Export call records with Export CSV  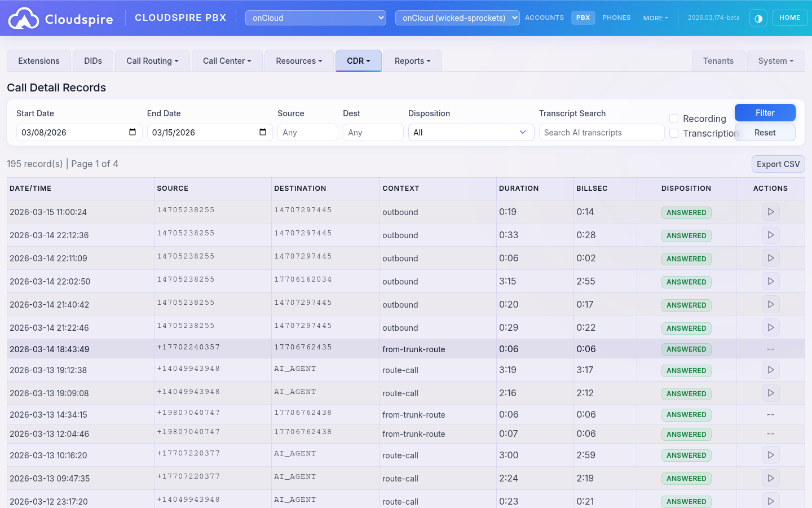pos(778,164)
